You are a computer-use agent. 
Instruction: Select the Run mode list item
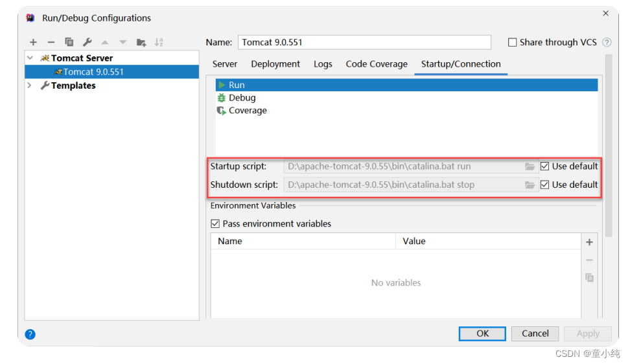coord(406,85)
